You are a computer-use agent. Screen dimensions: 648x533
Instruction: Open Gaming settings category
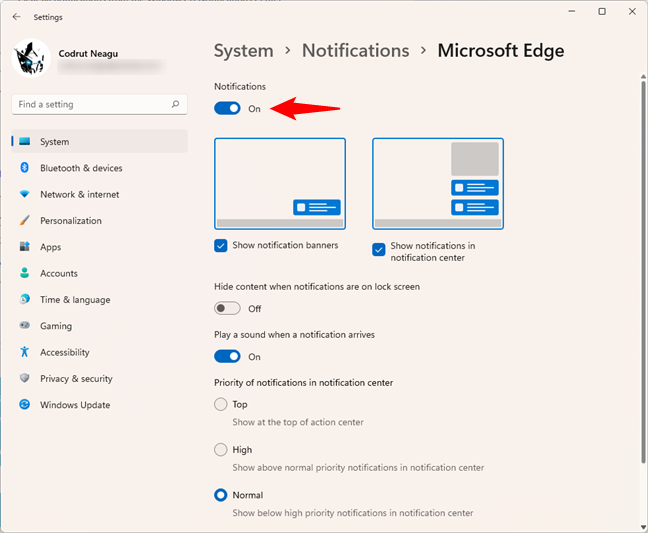click(x=100, y=326)
